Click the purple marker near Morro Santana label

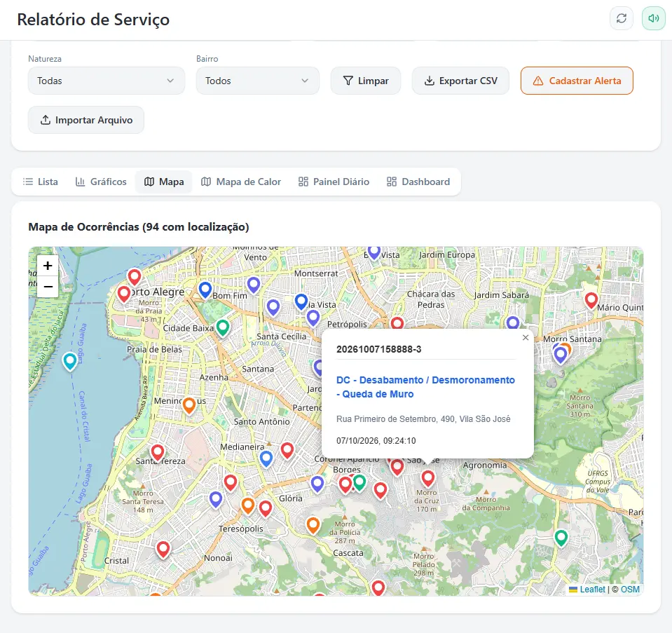click(x=560, y=355)
